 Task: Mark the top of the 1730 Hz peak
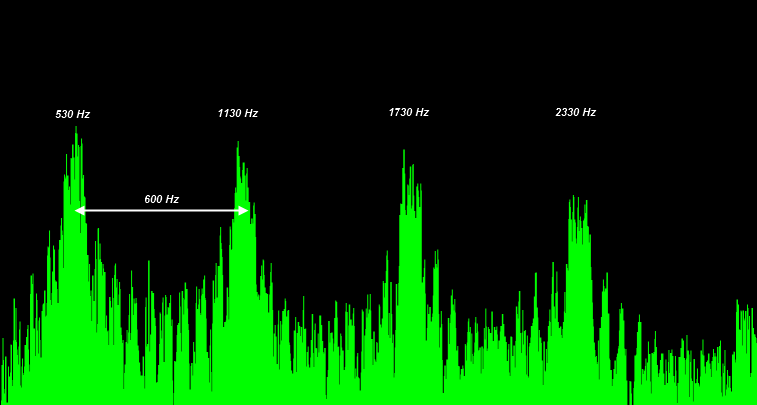point(404,152)
